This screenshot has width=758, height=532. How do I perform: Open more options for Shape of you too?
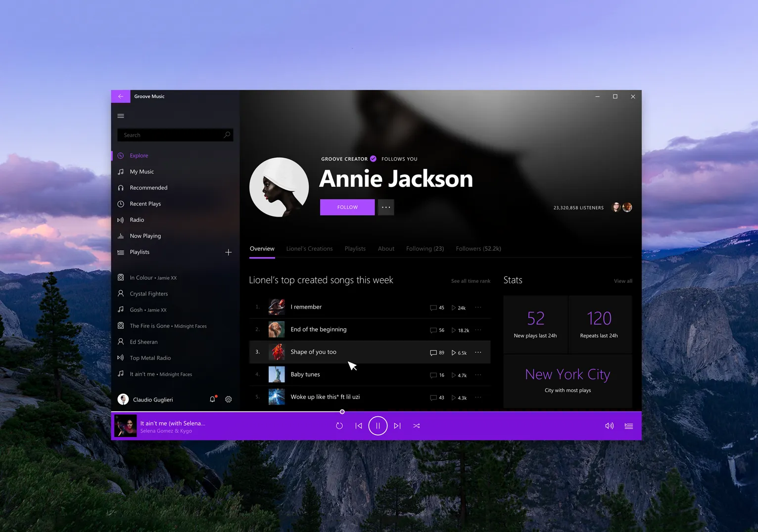coord(478,352)
